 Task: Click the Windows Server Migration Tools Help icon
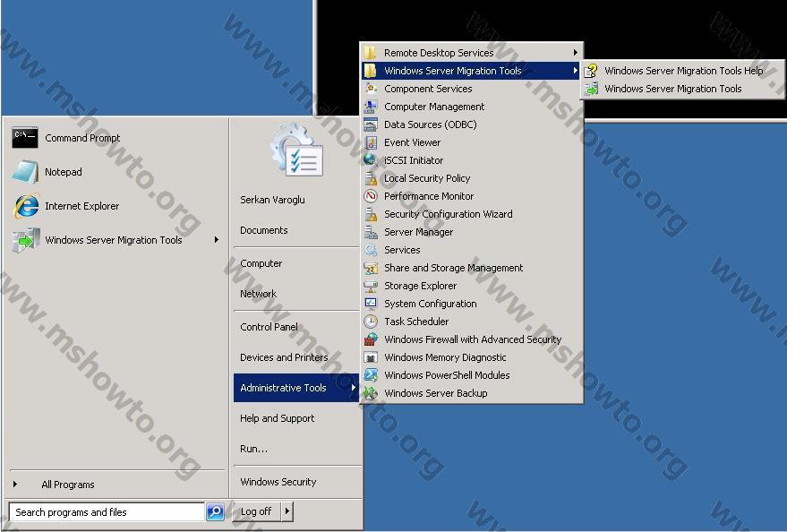(x=591, y=71)
